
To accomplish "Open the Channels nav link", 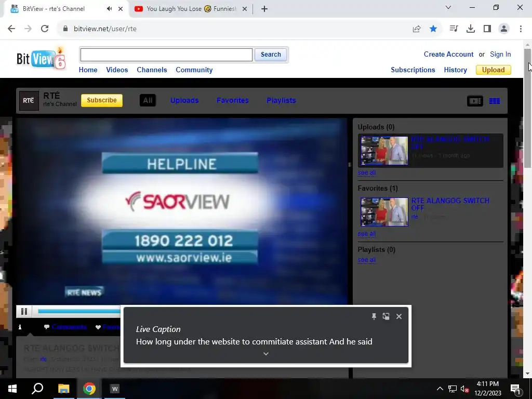I will 152,70.
